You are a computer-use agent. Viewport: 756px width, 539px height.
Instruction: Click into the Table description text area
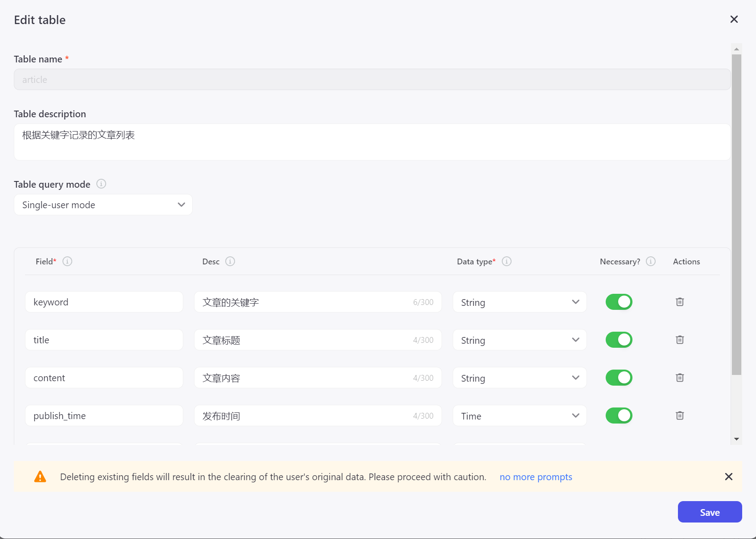pyautogui.click(x=372, y=142)
